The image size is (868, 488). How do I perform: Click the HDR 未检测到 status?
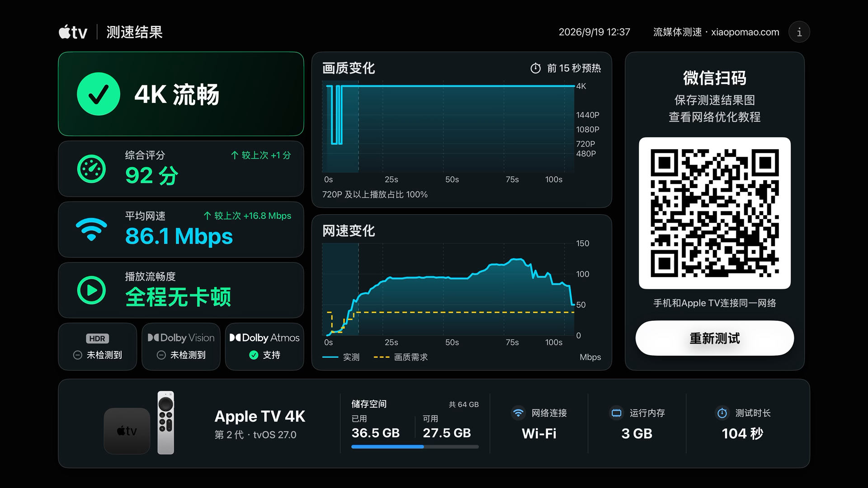tap(98, 355)
